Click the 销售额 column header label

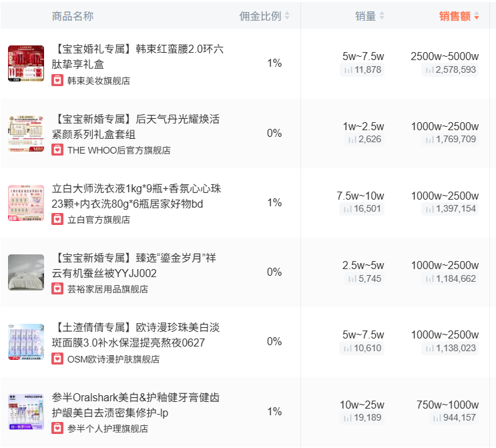tap(455, 16)
